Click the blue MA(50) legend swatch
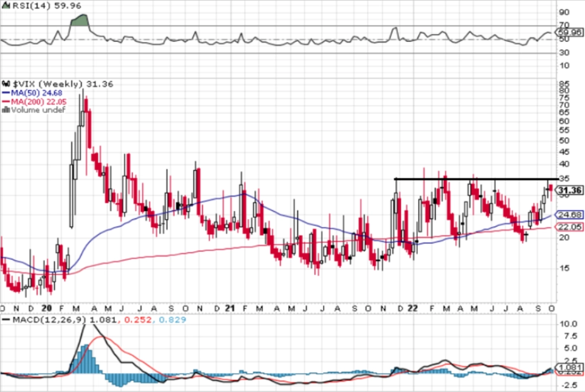Viewport: 585px width, 392px height. (x=6, y=93)
